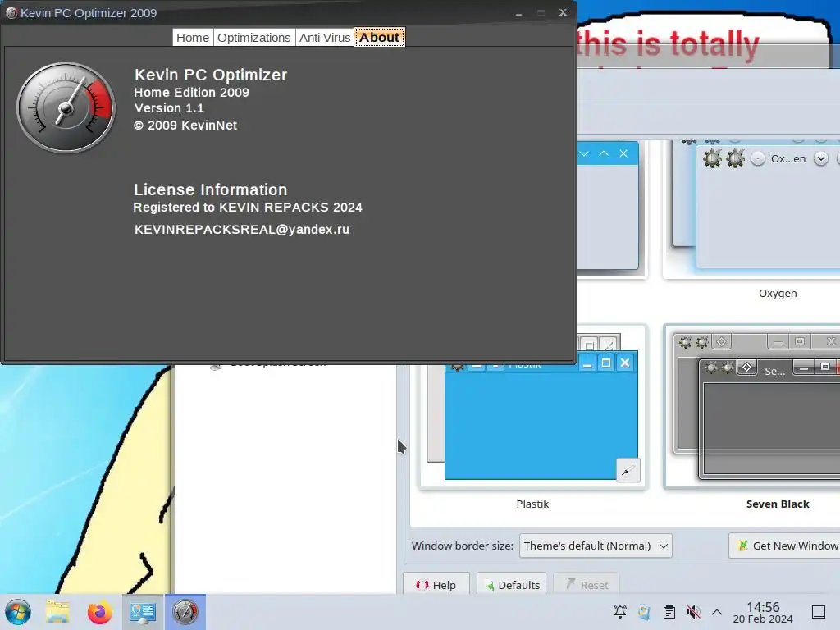This screenshot has width=840, height=630.
Task: Click the © 2009 KevinNet text
Action: click(x=185, y=126)
